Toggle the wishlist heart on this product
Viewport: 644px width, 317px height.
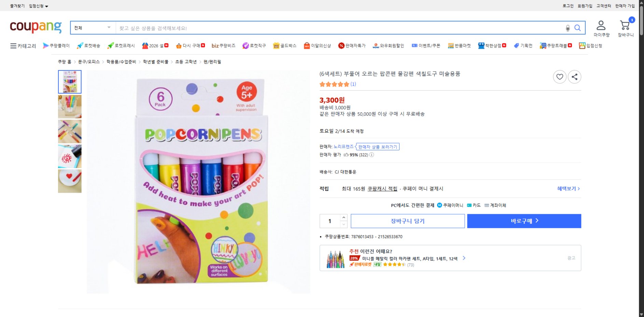pos(560,77)
